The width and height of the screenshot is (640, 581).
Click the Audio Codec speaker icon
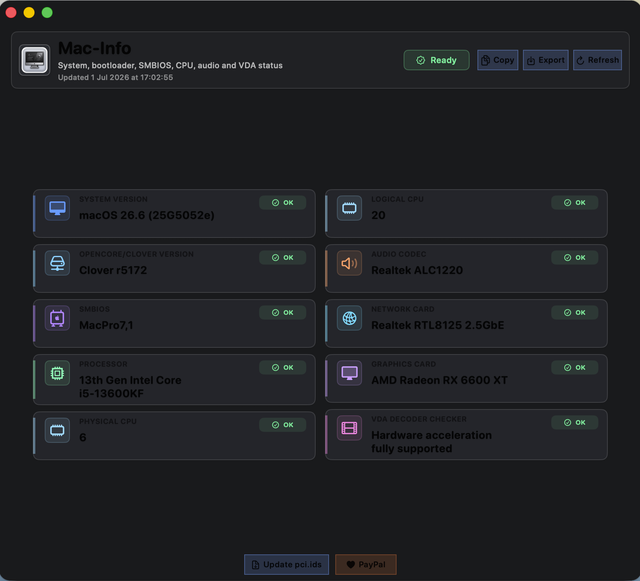point(349,263)
